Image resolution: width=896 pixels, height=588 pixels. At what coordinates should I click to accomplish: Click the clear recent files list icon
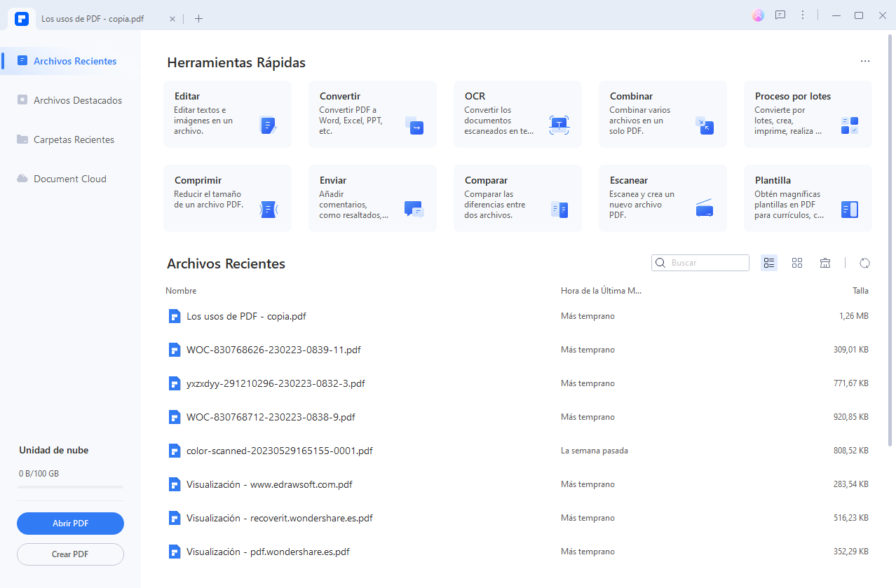pos(825,263)
